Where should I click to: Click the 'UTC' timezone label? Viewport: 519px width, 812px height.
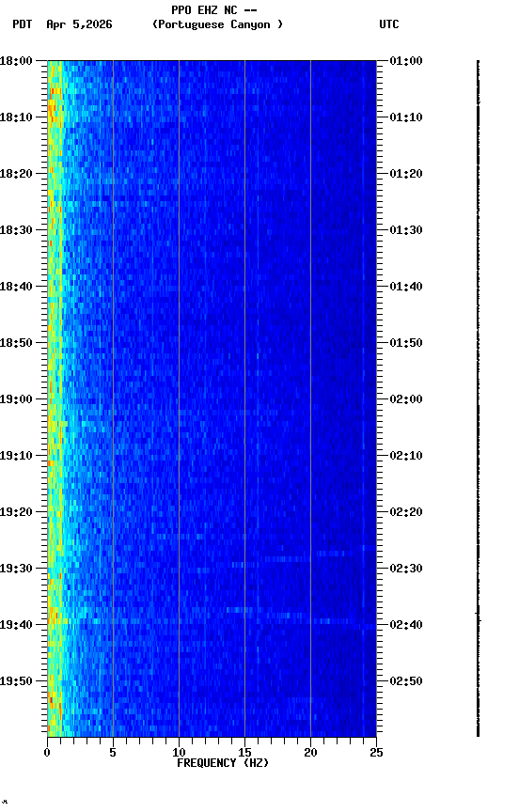(389, 24)
